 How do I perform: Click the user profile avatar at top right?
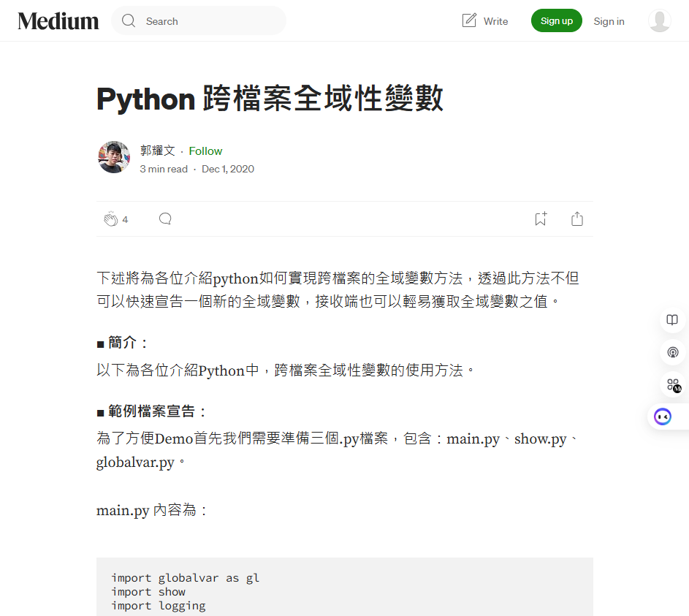(660, 21)
